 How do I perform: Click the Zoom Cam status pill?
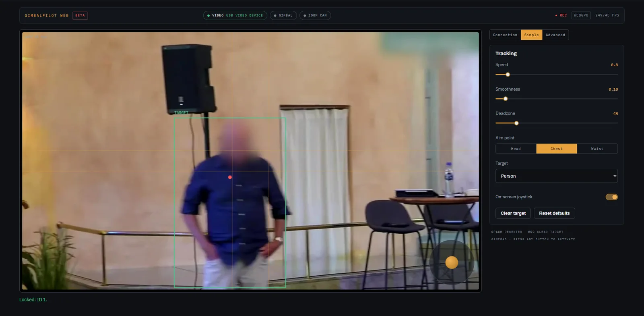[315, 15]
